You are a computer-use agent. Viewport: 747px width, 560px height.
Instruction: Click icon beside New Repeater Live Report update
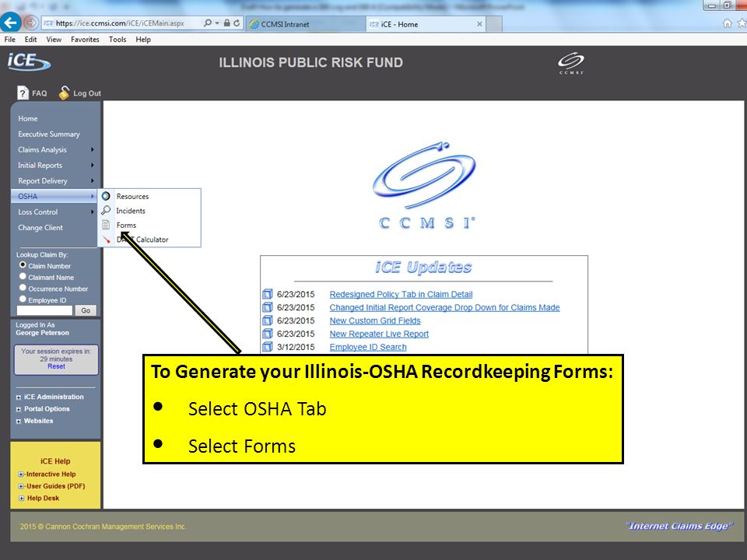point(268,334)
